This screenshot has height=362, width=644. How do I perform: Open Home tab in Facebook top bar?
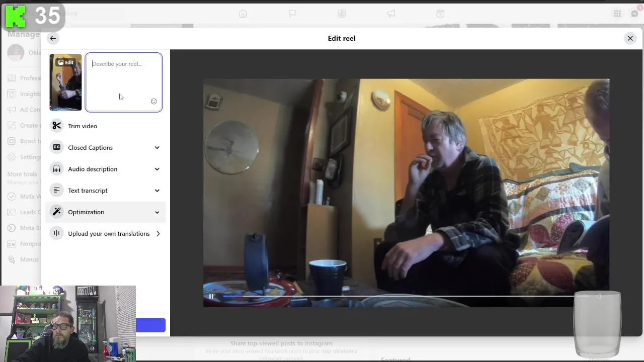(243, 14)
